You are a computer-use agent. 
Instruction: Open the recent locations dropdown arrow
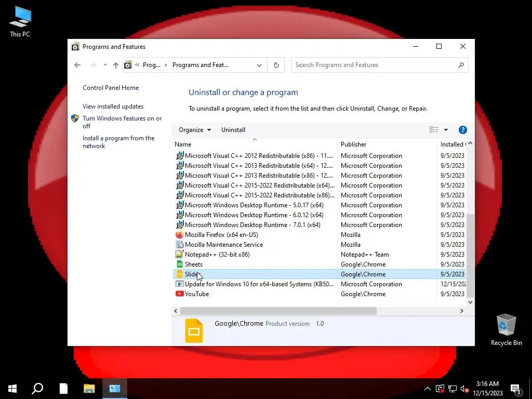[x=105, y=65]
